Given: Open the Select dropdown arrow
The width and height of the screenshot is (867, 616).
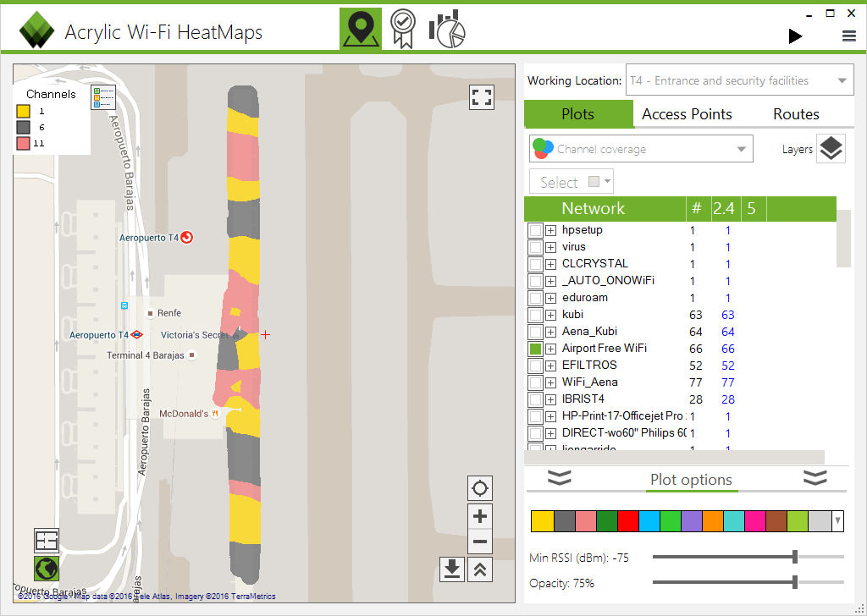Looking at the screenshot, I should click(x=608, y=181).
